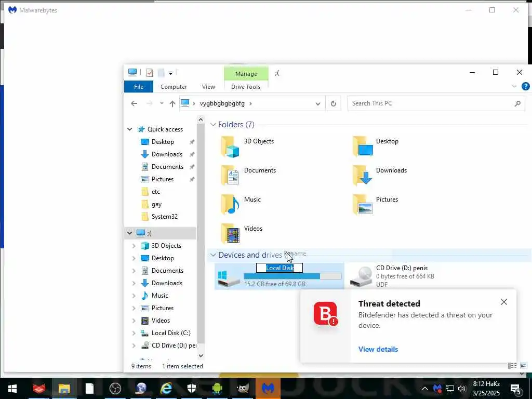The image size is (532, 399).
Task: Refresh the current Explorer location
Action: click(x=333, y=103)
